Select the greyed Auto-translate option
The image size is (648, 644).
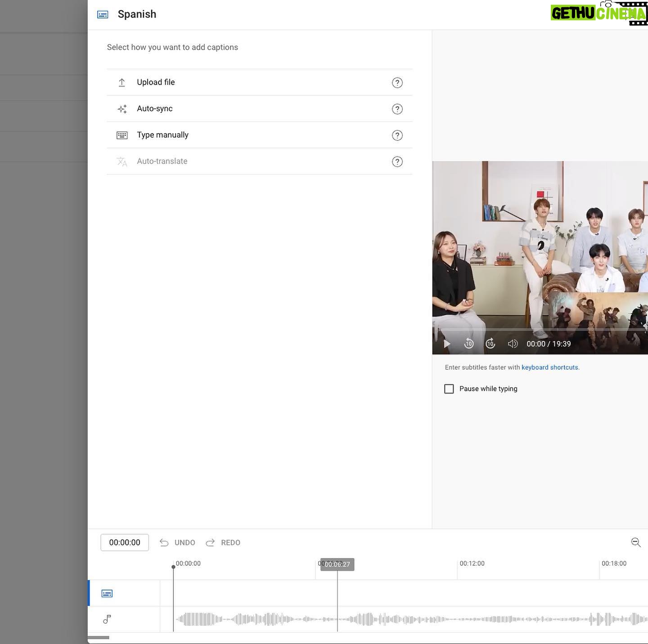point(260,161)
